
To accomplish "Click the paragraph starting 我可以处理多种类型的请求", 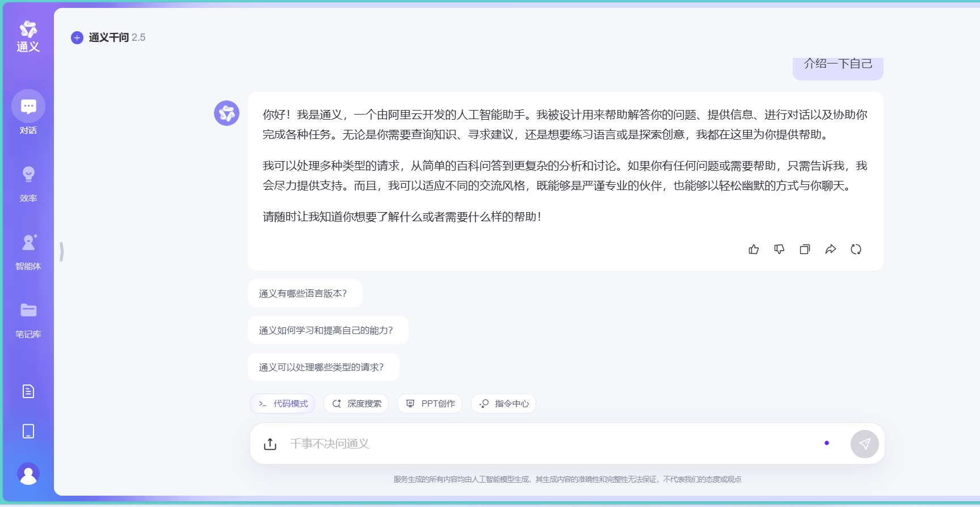I will [x=565, y=176].
